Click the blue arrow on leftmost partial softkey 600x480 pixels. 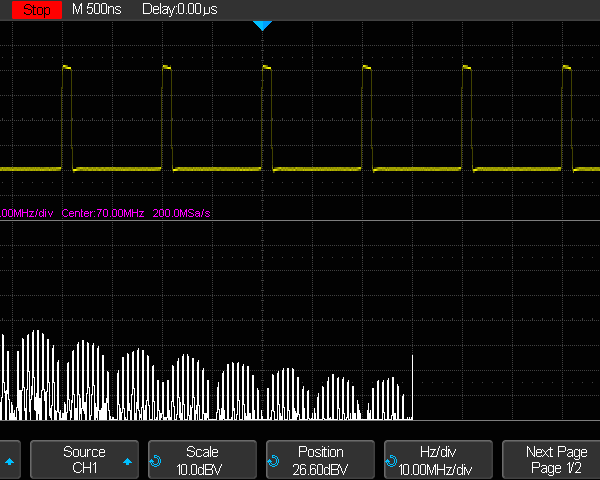[10, 462]
